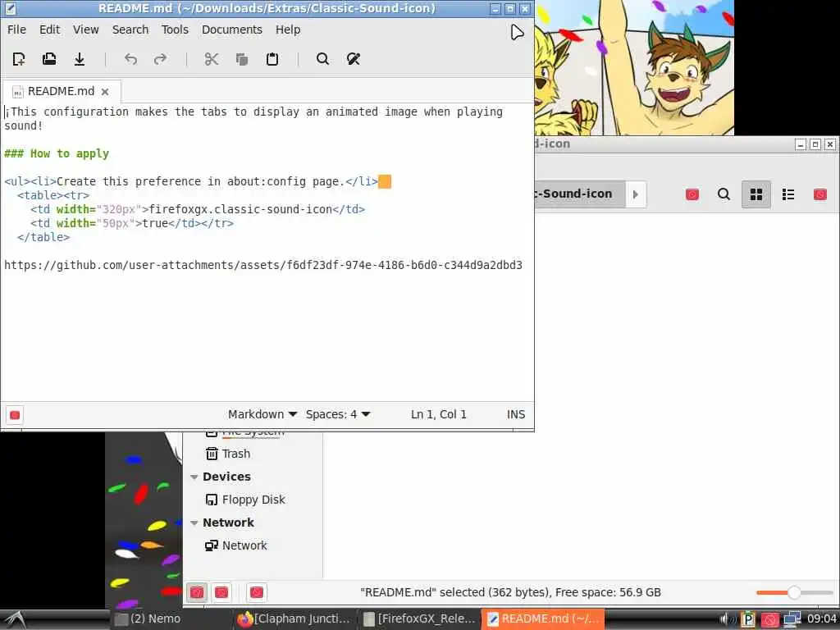The width and height of the screenshot is (840, 630).
Task: Place cursor on the '### How to apply' heading
Action: point(57,153)
